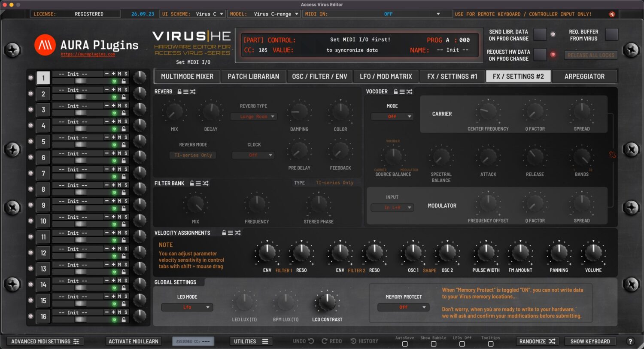Click the Redo arrow button
The width and height of the screenshot is (644, 349).
(x=331, y=341)
